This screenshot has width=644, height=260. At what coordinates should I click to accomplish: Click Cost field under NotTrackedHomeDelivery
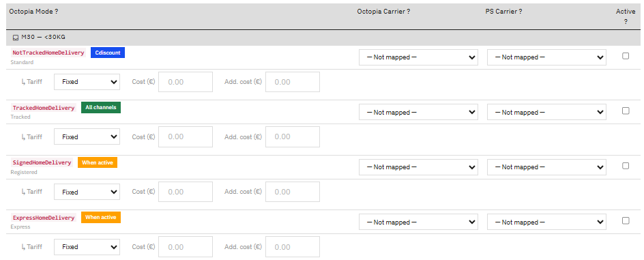point(186,82)
